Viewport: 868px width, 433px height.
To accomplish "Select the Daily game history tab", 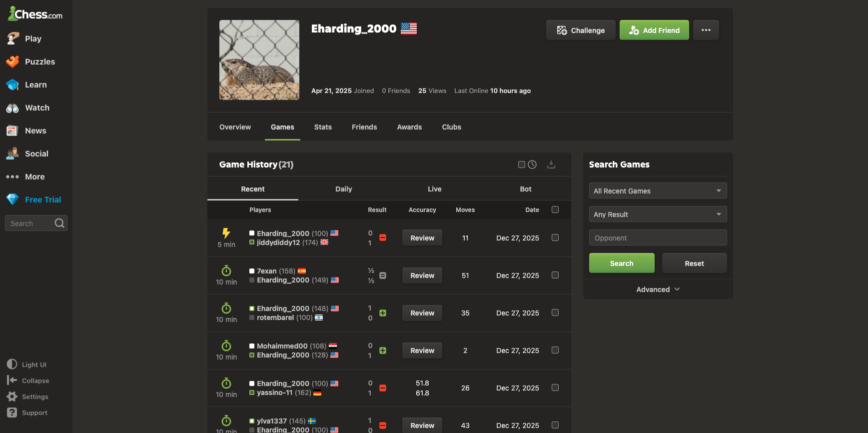I will pos(343,189).
